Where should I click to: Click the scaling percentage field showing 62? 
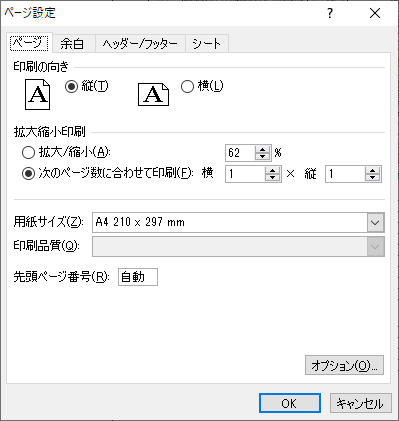[x=241, y=153]
